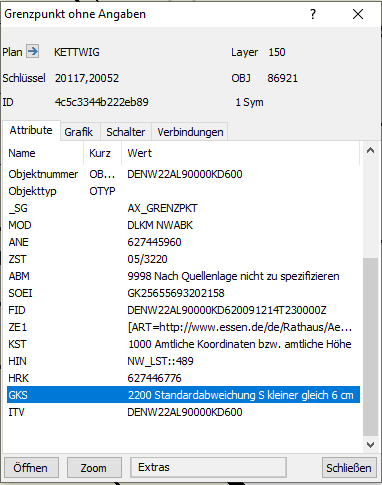Click the Öffnen button
The width and height of the screenshot is (382, 485).
coord(31,468)
